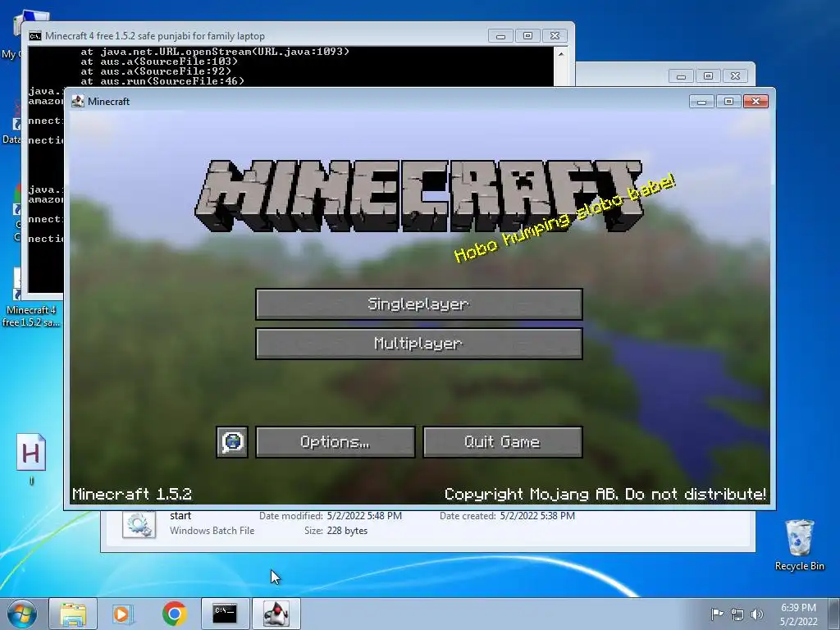
Task: Open the Windows Start menu
Action: click(x=21, y=614)
